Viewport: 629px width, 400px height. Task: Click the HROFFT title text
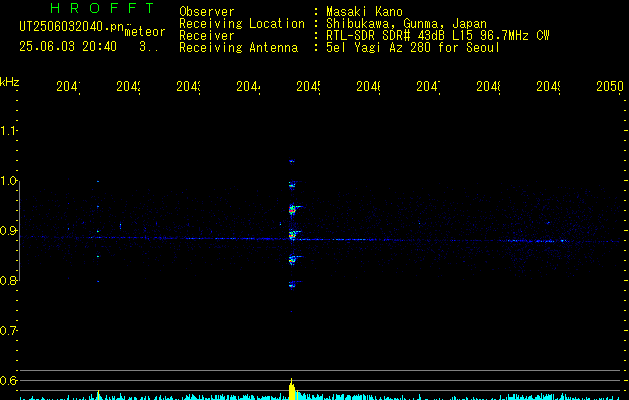[102, 8]
